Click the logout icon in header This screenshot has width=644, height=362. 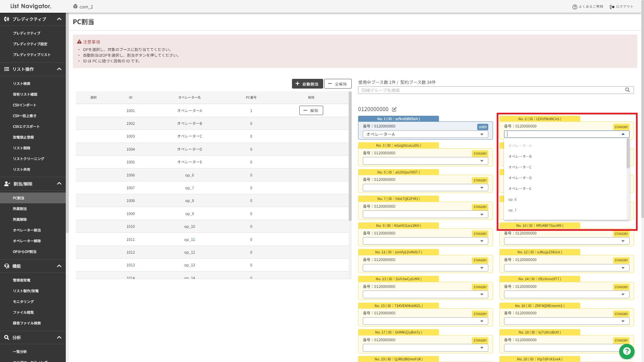(x=612, y=7)
